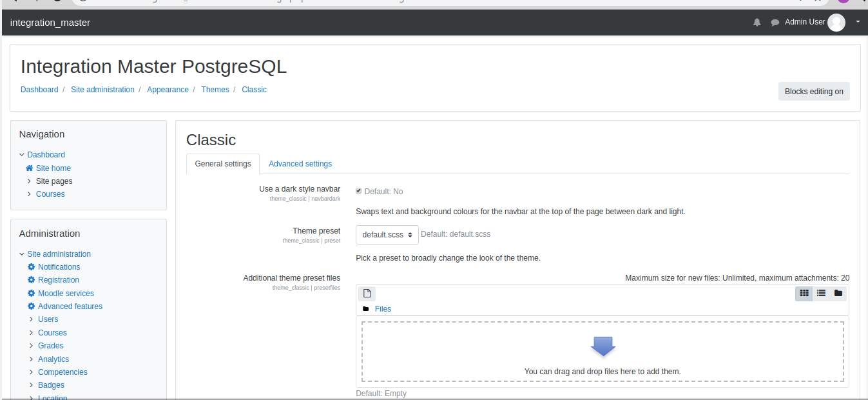Open the messages speech bubble icon
Screen dimensions: 868x400
click(x=775, y=23)
